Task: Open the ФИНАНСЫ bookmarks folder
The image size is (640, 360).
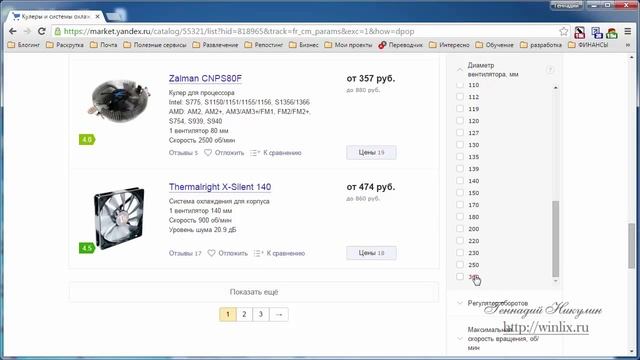Action: click(588, 45)
